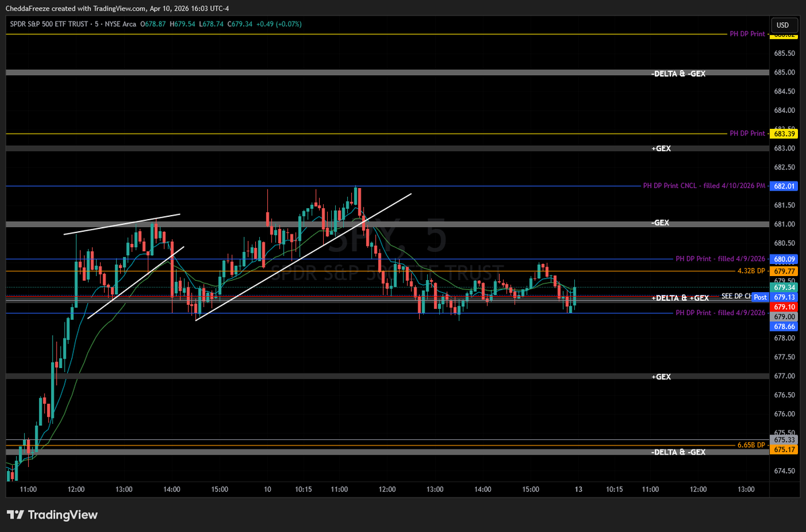The image size is (806, 532).
Task: Click the -DELTA & -GEX label near 675.17
Action: [678, 452]
